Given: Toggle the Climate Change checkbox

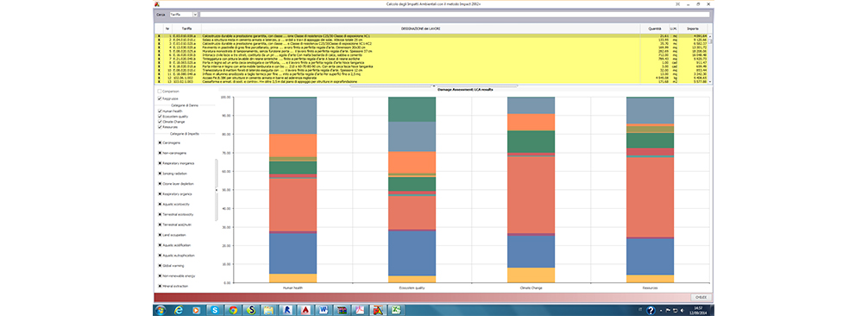Looking at the screenshot, I should (160, 122).
